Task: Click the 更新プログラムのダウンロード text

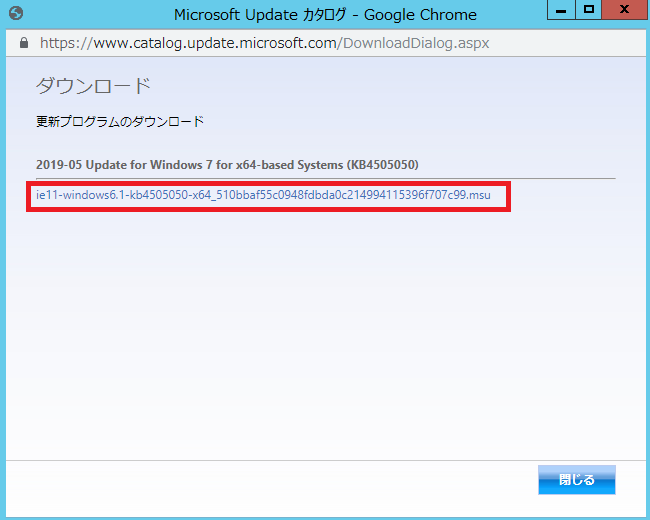Action: 120,121
